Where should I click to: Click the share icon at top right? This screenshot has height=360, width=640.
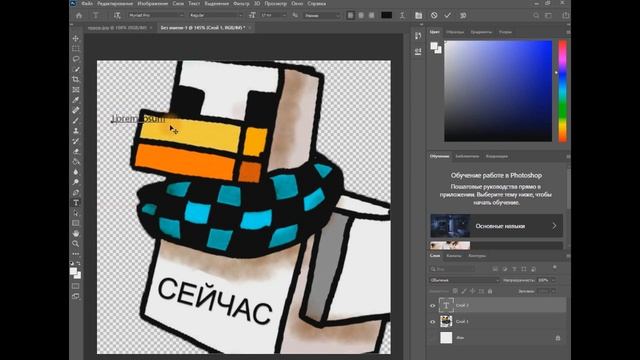[x=565, y=16]
